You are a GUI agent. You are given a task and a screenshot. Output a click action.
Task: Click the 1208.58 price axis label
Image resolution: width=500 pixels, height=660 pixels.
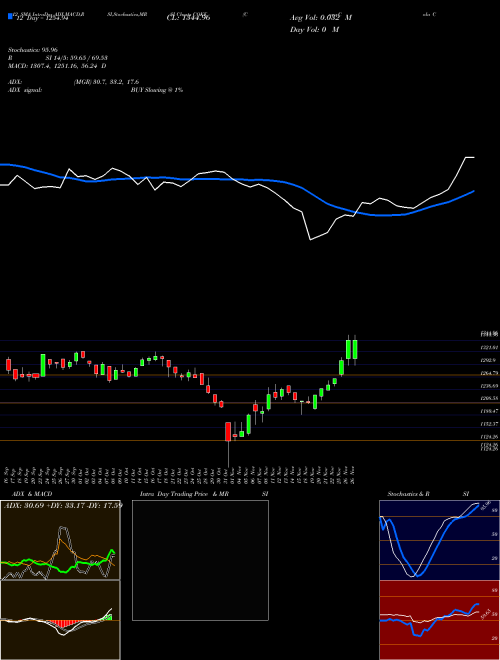pyautogui.click(x=489, y=398)
